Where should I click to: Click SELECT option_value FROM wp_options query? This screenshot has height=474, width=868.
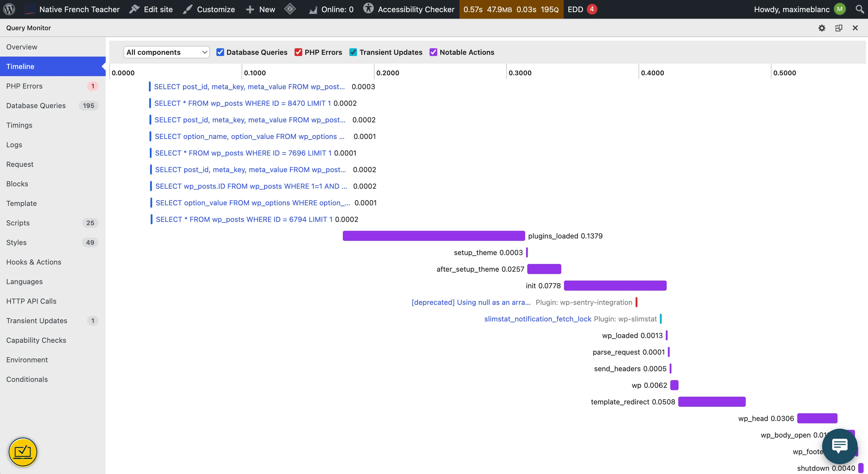point(253,203)
